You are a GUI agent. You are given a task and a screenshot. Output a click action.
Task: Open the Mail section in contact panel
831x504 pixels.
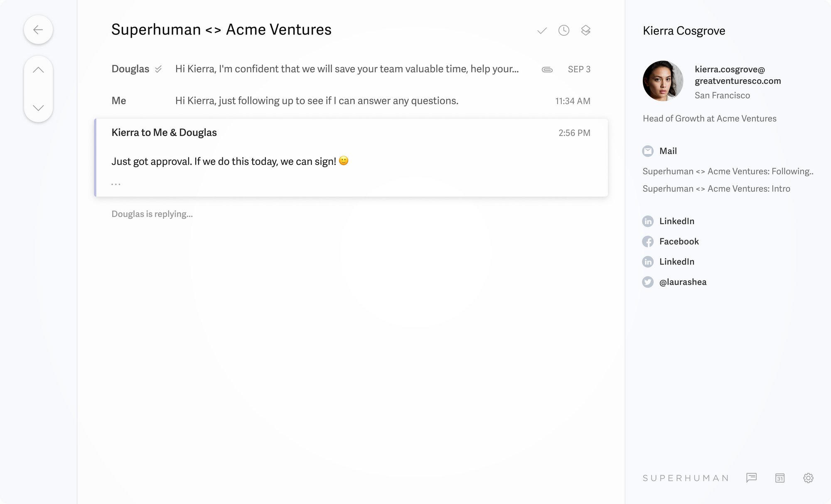click(668, 151)
